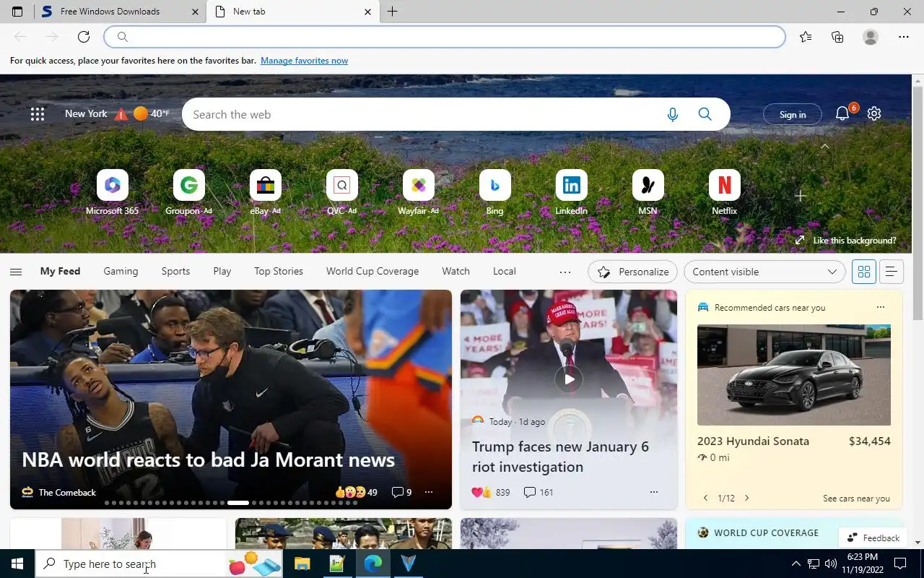
Task: Select the My Feed tab
Action: pyautogui.click(x=60, y=272)
